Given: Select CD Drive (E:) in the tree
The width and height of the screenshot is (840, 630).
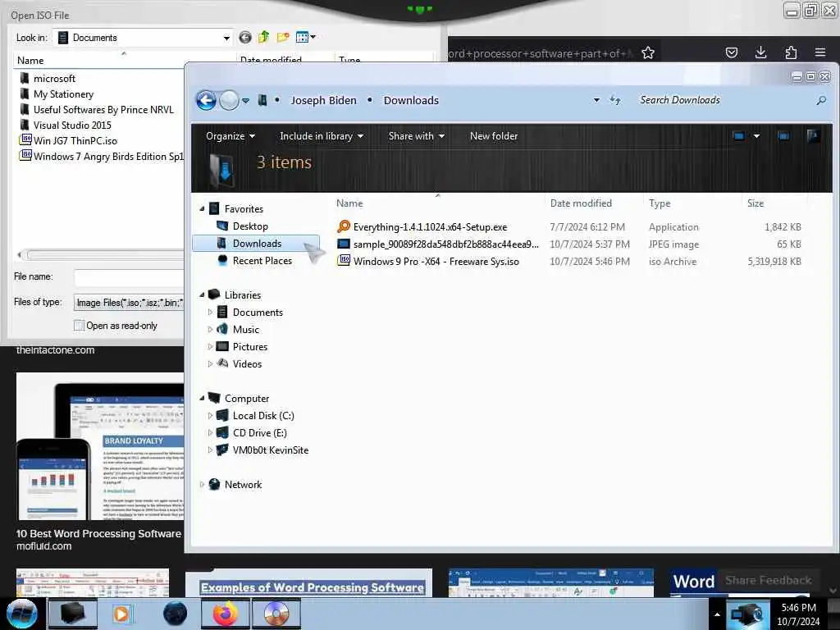Looking at the screenshot, I should tap(259, 433).
